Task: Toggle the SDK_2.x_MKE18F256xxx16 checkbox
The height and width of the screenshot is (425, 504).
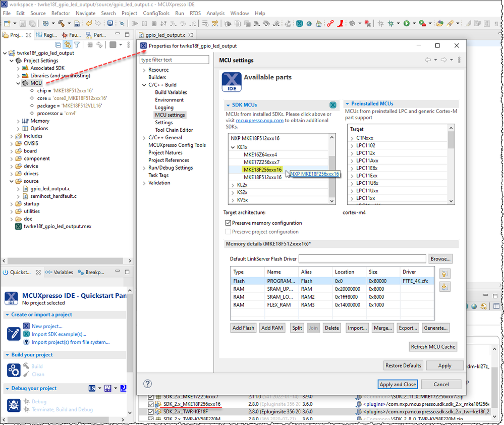Action: 150,404
